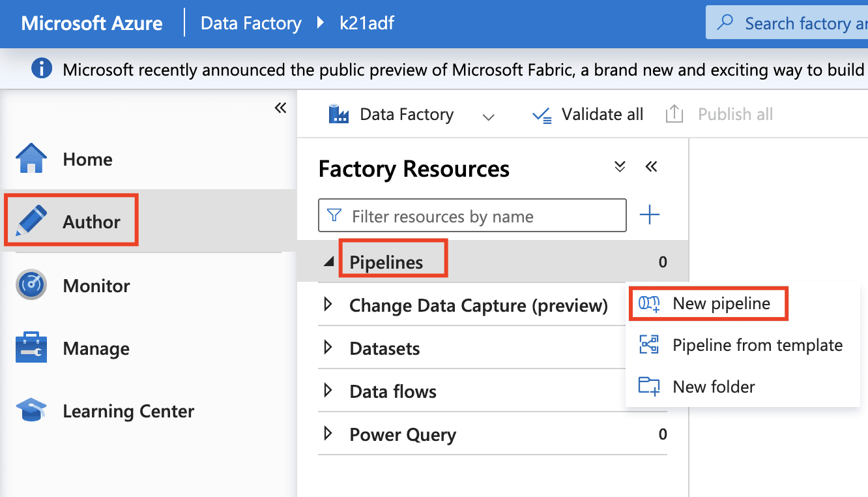Open Learning Center graduation cap icon
The height and width of the screenshot is (497, 868).
point(31,411)
